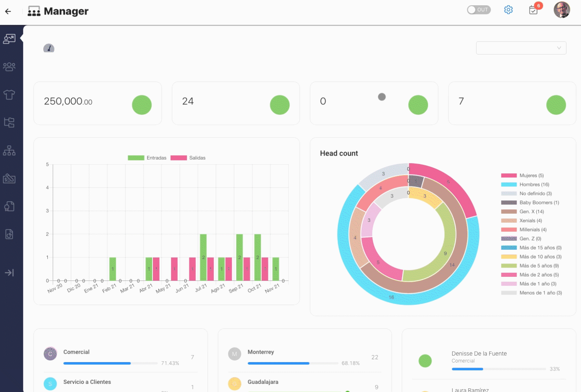Toggle the Salidas legend series

(x=188, y=158)
